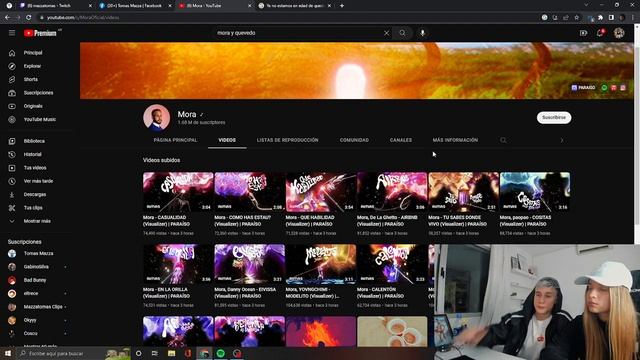Open TU SABES DONDE VIVO thumbnail

pos(463,192)
